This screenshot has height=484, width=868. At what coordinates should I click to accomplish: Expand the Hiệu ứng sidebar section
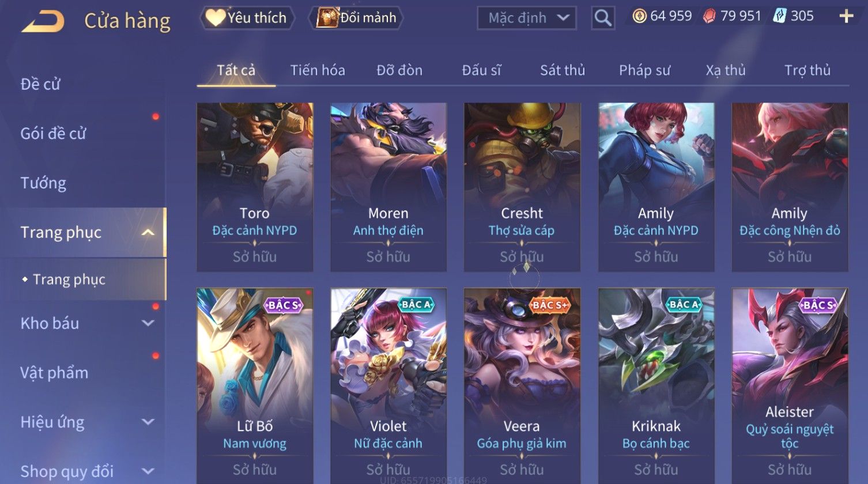148,422
